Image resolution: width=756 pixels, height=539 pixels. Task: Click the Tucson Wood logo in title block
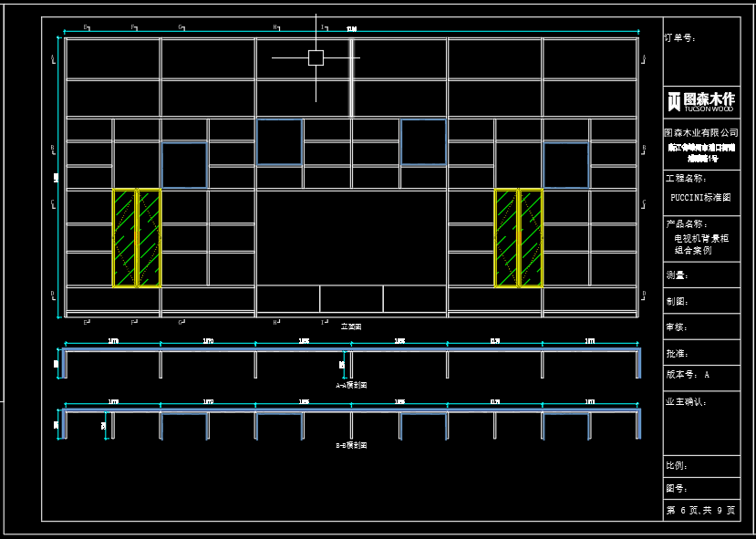[700, 100]
